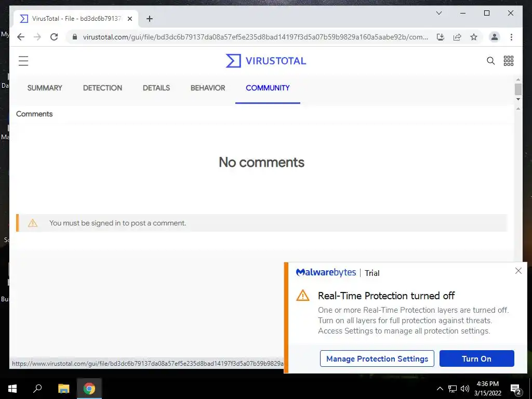Show hidden system tray icons

pyautogui.click(x=440, y=389)
